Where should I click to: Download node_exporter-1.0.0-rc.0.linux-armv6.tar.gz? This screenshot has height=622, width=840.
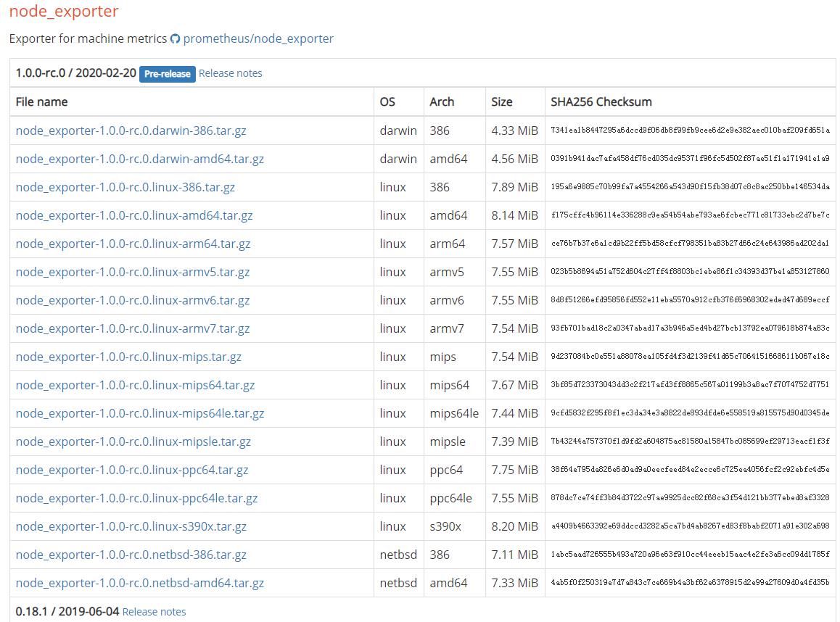click(132, 300)
